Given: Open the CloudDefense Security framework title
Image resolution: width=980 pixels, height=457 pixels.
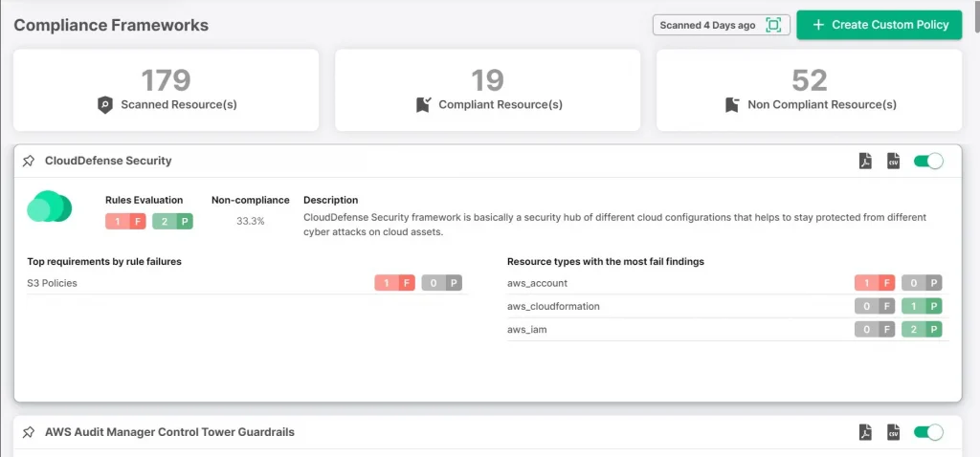Looking at the screenshot, I should click(108, 161).
